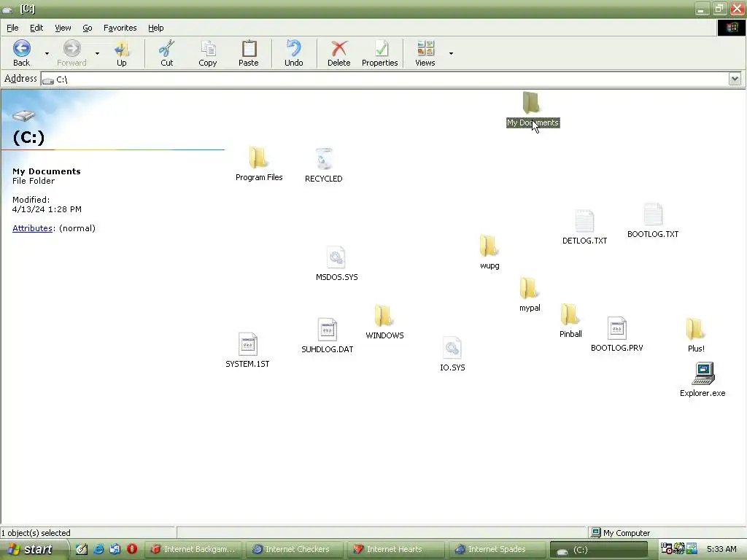Switch to Internet Backgammon in taskbar

(x=193, y=549)
